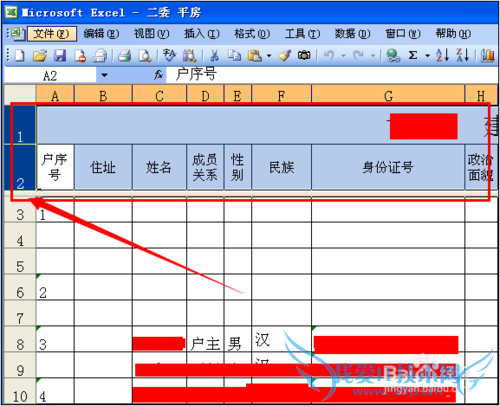
Task: Expand the Name Box dropdown arrow
Action: coord(104,75)
